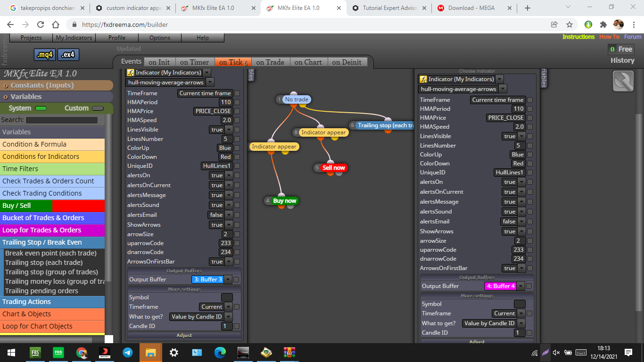Open the Instructions link

pyautogui.click(x=578, y=37)
